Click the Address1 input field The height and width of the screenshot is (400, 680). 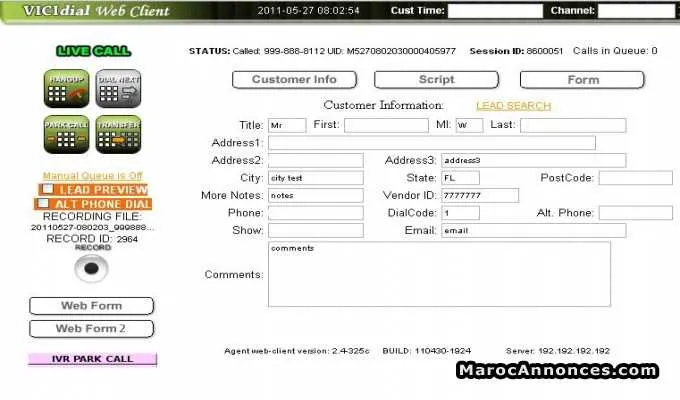(432, 143)
